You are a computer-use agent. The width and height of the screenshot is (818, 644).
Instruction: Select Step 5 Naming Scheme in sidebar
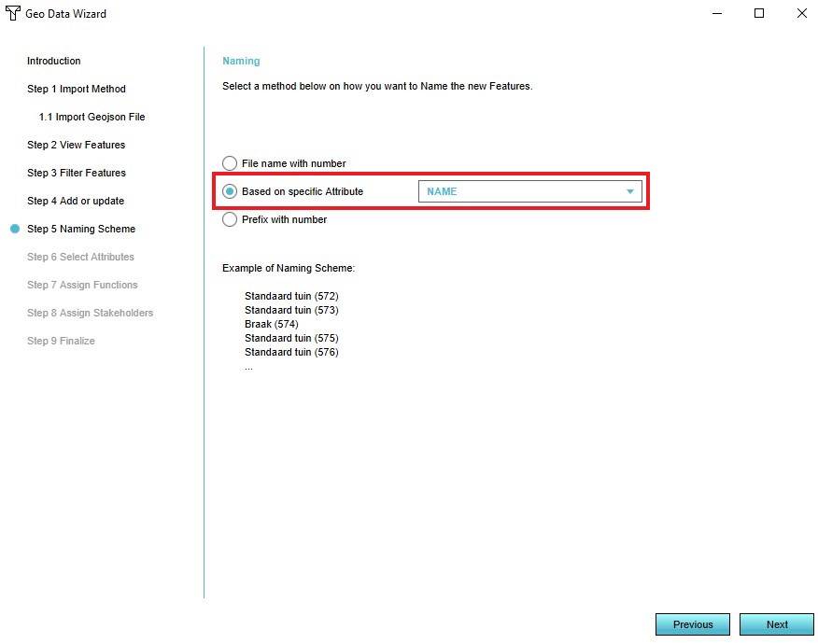80,229
